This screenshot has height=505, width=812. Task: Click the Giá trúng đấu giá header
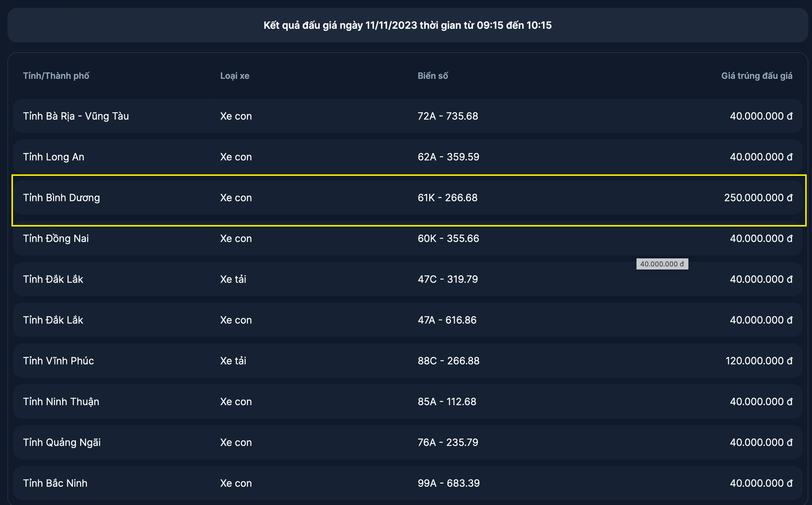point(757,76)
